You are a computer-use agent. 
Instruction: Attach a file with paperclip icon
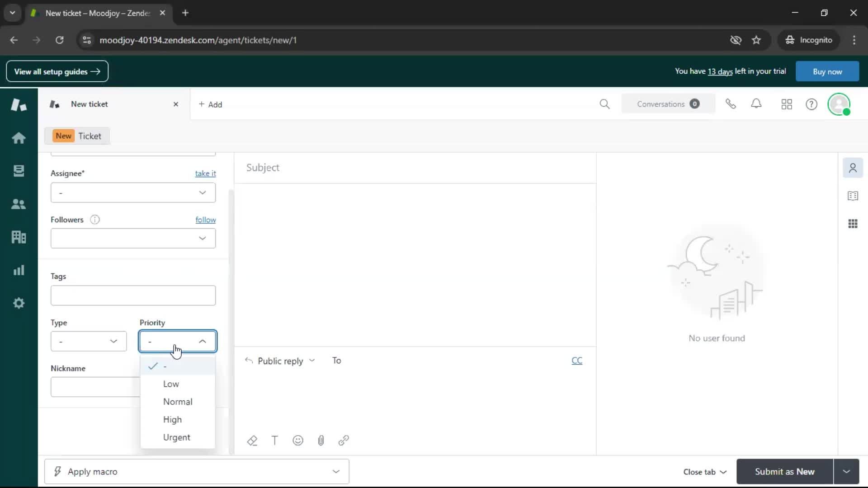(321, 441)
